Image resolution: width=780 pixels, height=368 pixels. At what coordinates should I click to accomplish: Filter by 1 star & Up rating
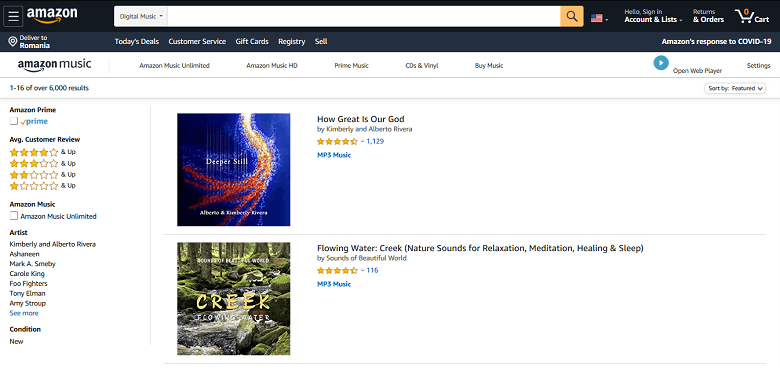(x=43, y=186)
